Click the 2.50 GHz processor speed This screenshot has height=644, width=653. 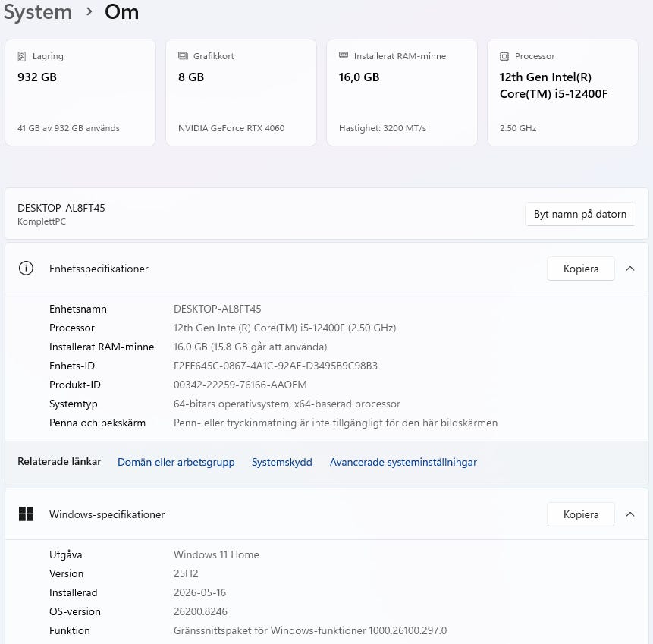518,128
